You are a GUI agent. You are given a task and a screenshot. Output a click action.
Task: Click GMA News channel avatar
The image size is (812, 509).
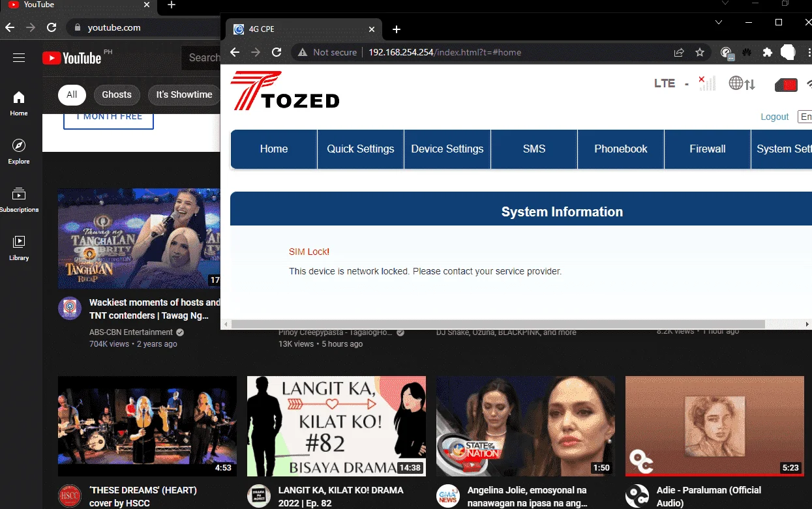[x=448, y=496]
